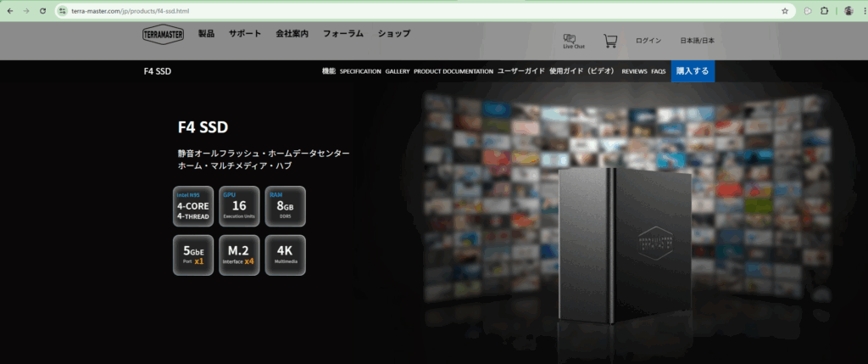The height and width of the screenshot is (364, 868).
Task: Go to the GALLERY section tab
Action: pos(398,71)
